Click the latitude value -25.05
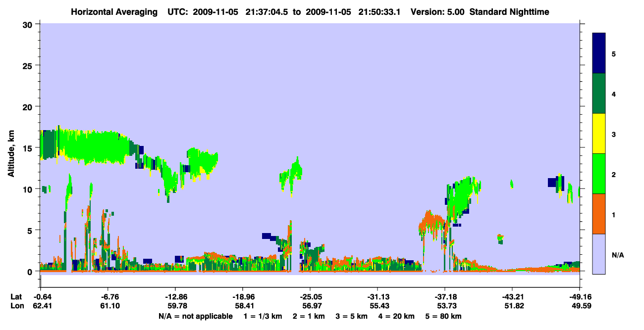Viewport: 644px width, 330px height. point(310,297)
